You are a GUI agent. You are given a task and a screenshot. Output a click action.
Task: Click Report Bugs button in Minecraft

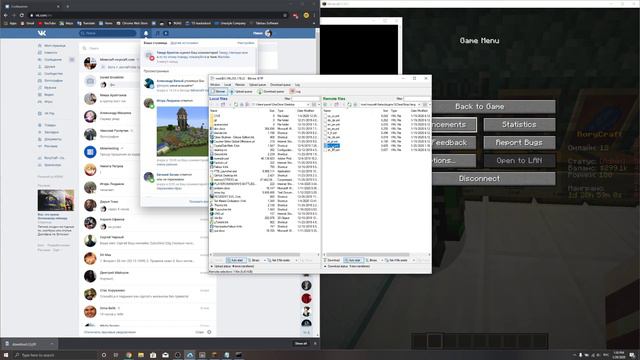point(519,142)
